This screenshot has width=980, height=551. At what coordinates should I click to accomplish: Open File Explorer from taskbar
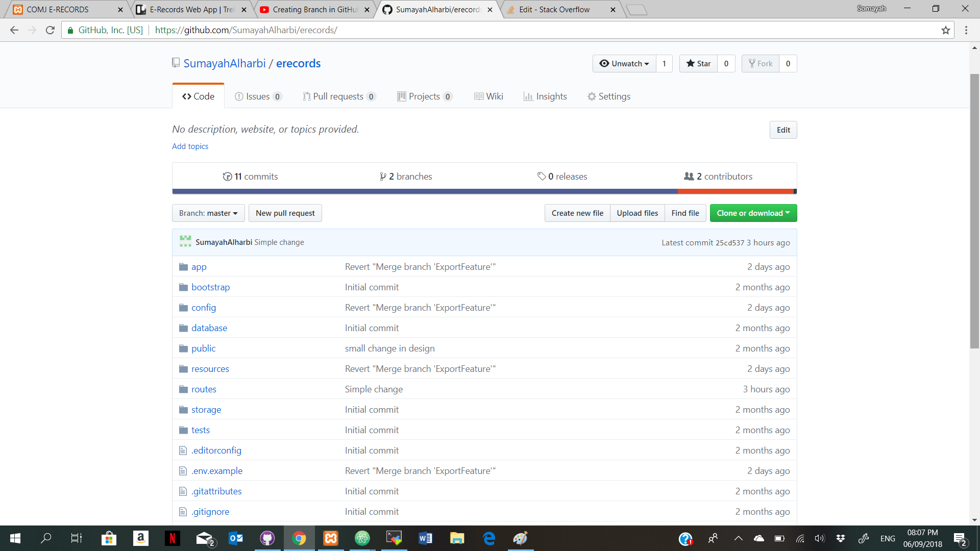[x=457, y=538]
